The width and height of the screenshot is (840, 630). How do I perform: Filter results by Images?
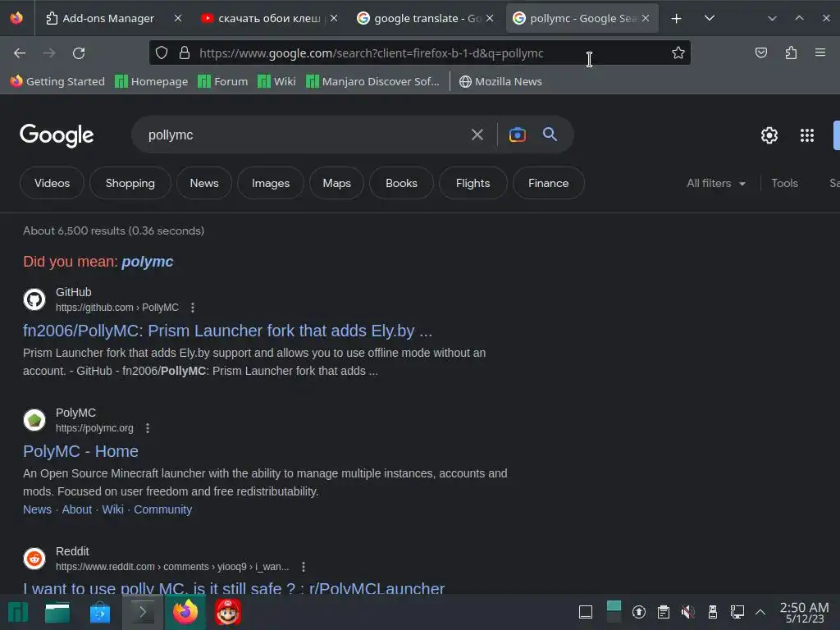click(x=271, y=183)
